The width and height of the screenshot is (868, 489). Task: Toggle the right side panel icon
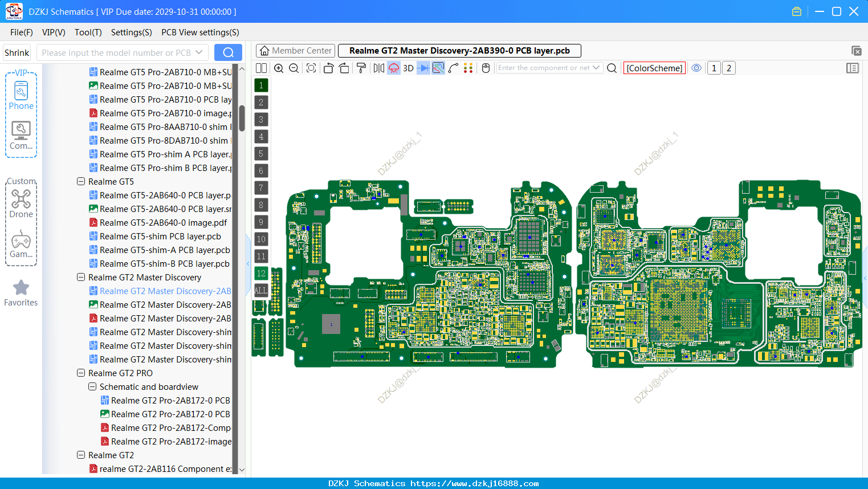click(853, 68)
